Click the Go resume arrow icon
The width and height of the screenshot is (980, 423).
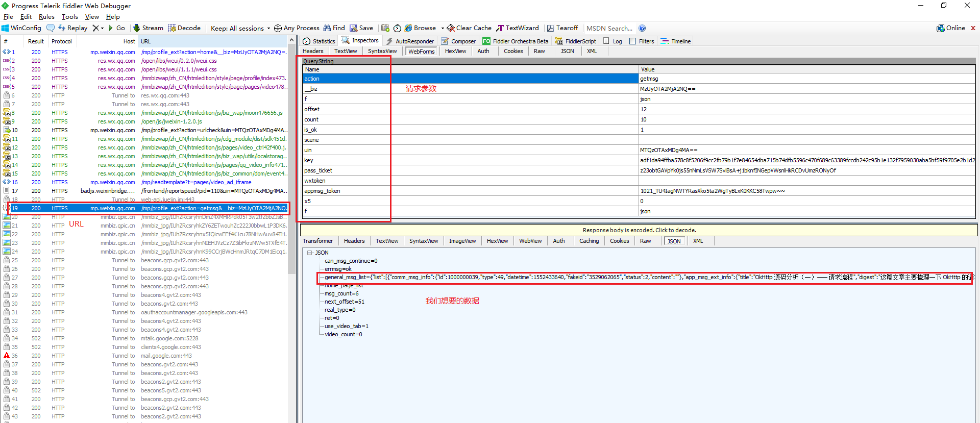pos(111,28)
